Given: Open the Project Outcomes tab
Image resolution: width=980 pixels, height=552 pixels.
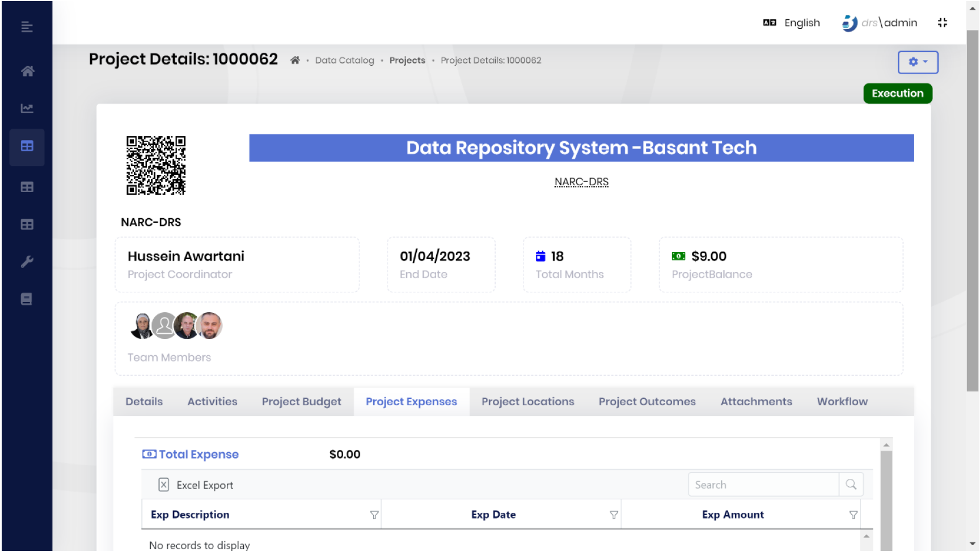Looking at the screenshot, I should click(x=647, y=401).
